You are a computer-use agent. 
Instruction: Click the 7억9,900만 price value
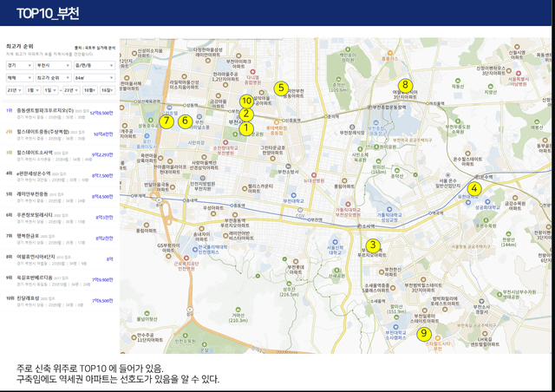tap(102, 280)
